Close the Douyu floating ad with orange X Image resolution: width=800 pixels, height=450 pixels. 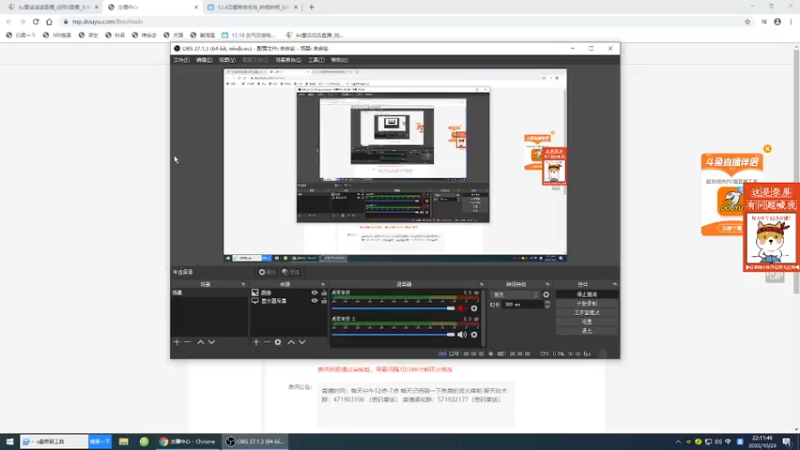767,149
